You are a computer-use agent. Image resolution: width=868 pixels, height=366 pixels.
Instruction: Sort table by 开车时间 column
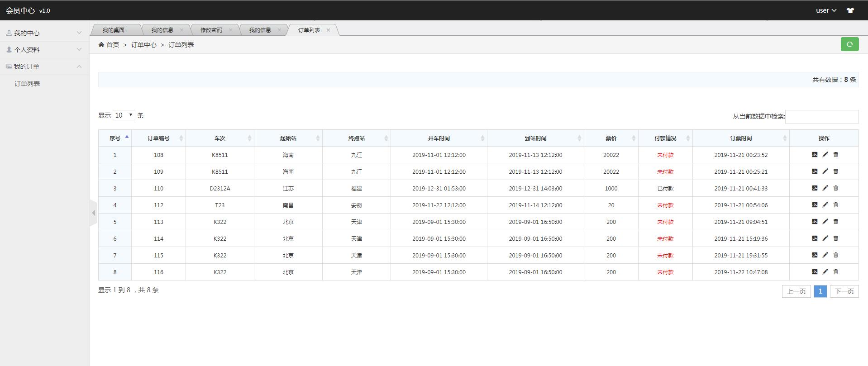pyautogui.click(x=439, y=138)
